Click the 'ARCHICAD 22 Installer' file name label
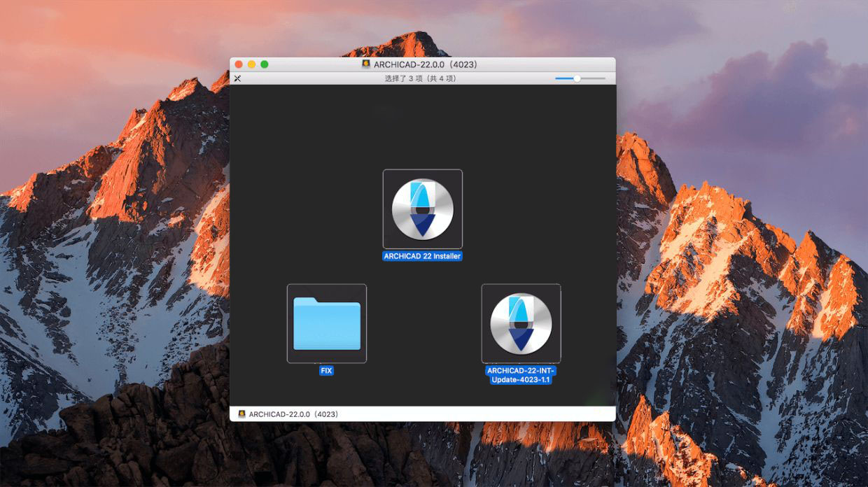Screen dimensions: 868x487 pyautogui.click(x=423, y=256)
